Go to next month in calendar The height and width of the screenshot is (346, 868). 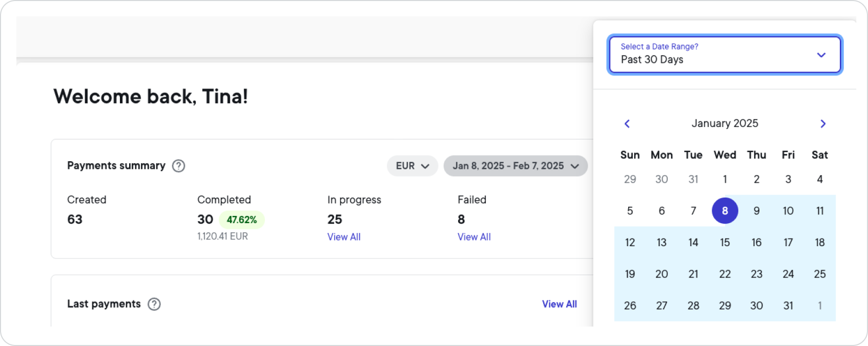point(823,124)
